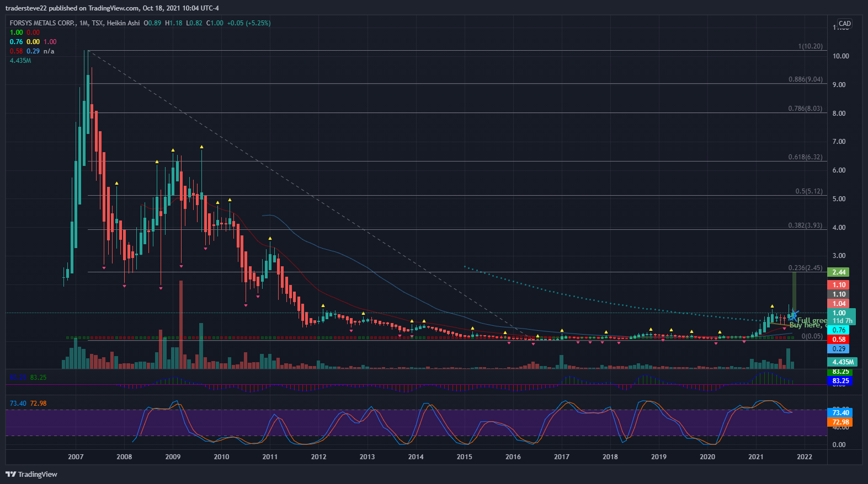The width and height of the screenshot is (868, 484).
Task: Click the 2009 label on time axis
Action: 173,457
